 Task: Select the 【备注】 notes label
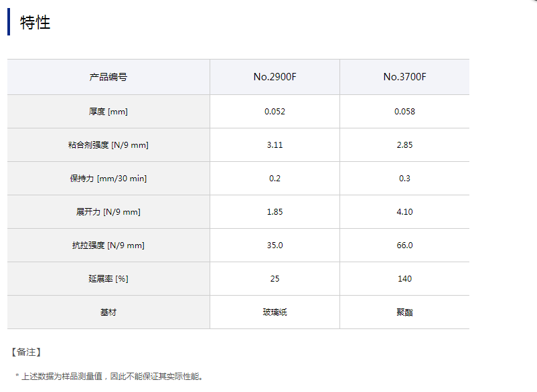(26, 352)
